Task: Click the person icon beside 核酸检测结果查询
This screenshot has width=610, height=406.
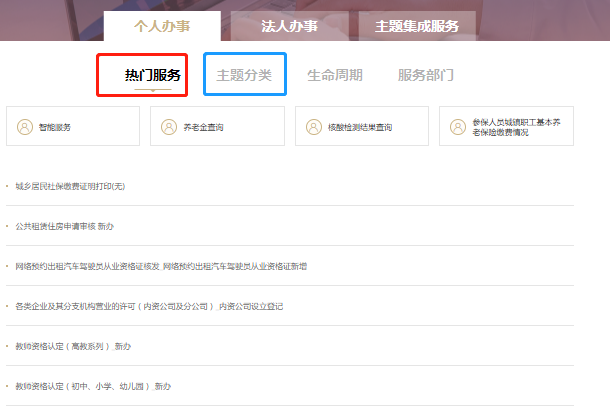Action: click(x=314, y=127)
